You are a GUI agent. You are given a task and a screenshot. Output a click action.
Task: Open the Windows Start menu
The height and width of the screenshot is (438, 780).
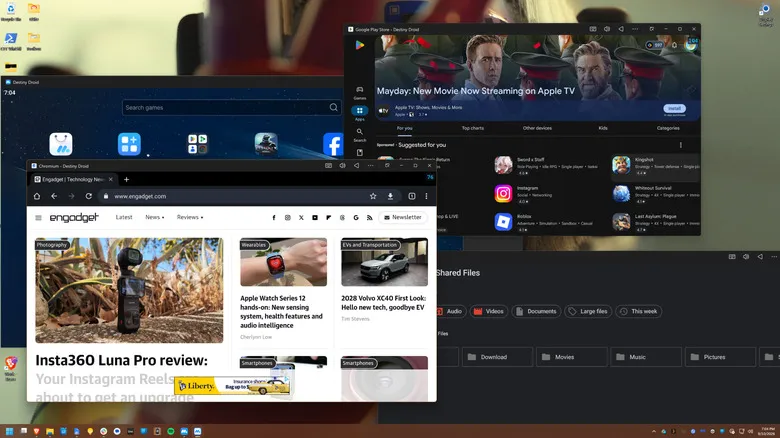coord(9,431)
